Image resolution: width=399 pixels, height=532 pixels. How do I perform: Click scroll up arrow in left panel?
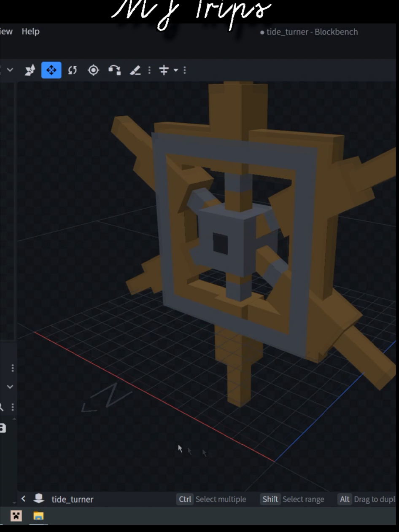15,419
